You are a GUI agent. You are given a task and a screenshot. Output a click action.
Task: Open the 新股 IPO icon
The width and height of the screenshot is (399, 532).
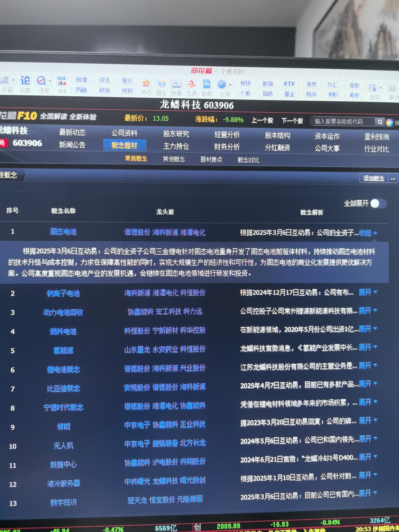pos(207,88)
